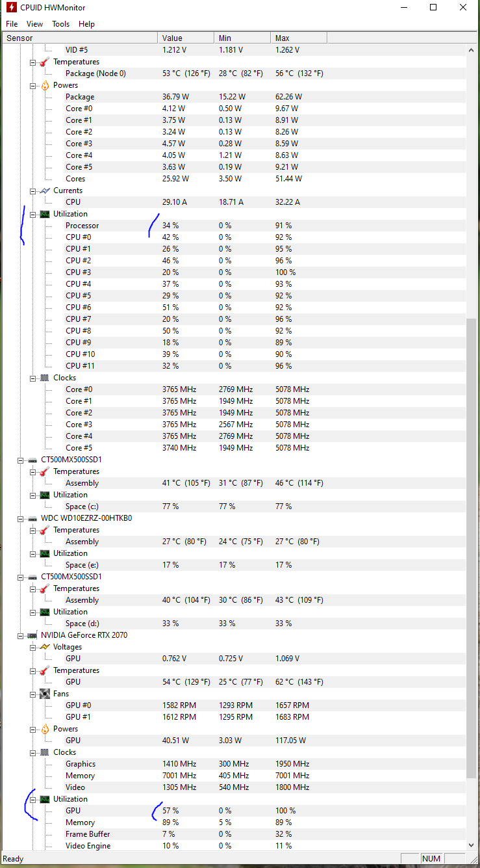The height and width of the screenshot is (868, 480).
Task: Click the NUM indicator in status bar
Action: (431, 859)
